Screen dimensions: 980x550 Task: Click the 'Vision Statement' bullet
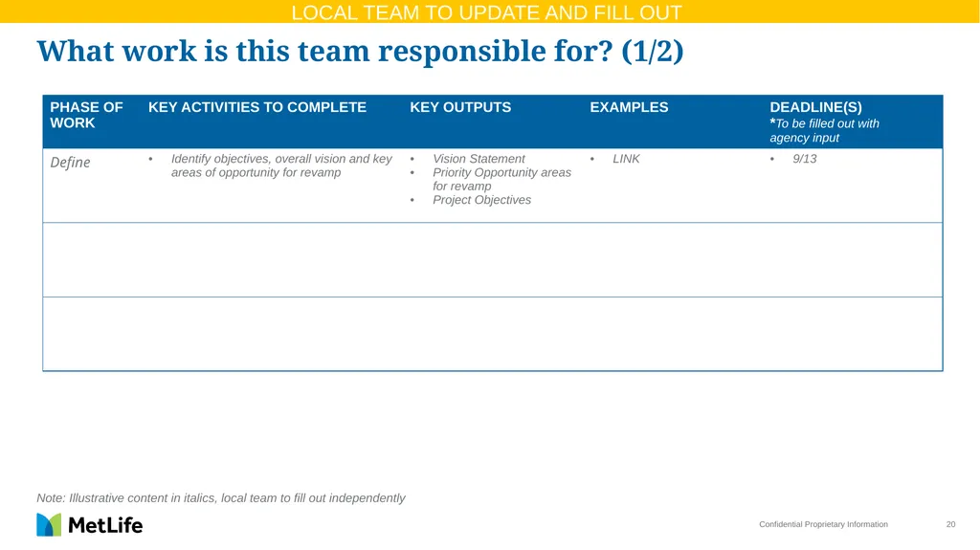tap(479, 159)
